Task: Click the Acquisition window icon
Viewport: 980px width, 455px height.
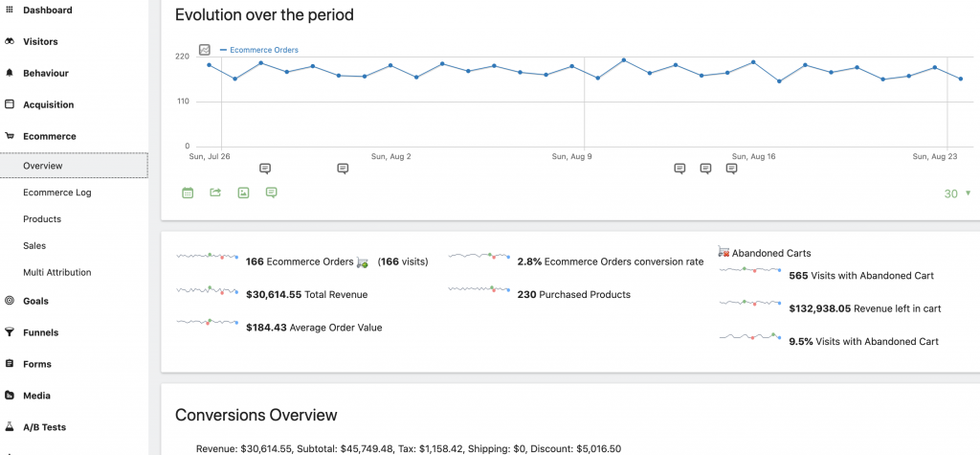Action: click(10, 104)
